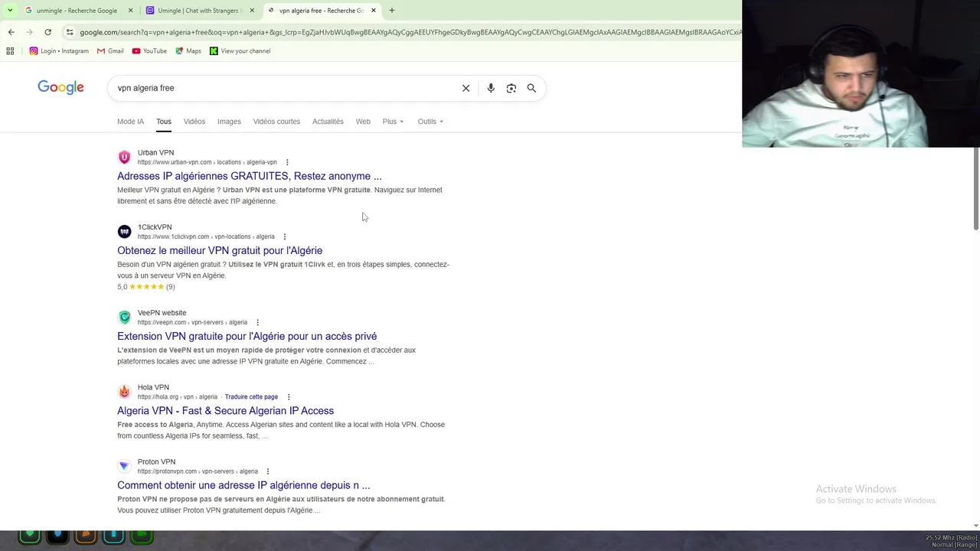Open more options for VeePN result
The height and width of the screenshot is (551, 980).
click(257, 322)
